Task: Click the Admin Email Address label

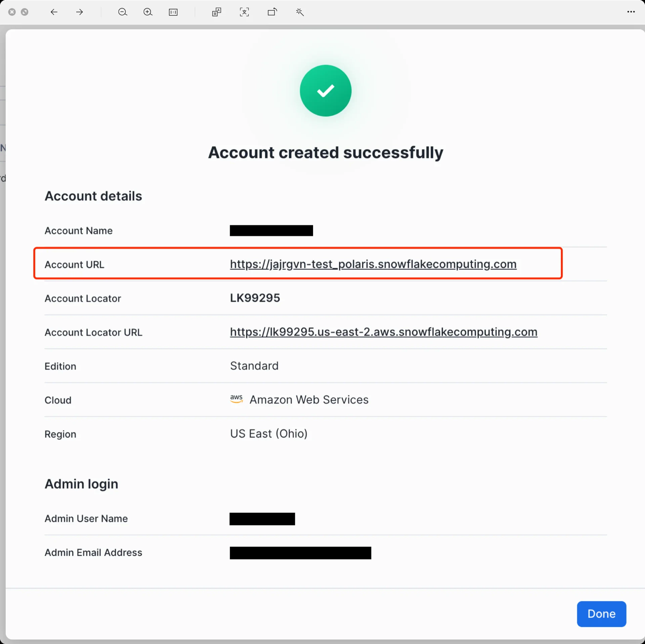Action: (x=93, y=553)
